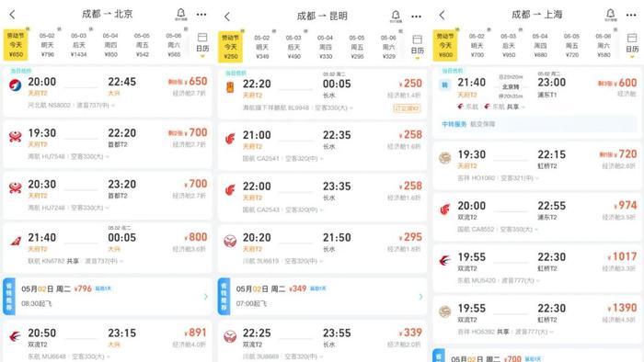This screenshot has height=362, width=644.
Task: Expand flight details for 国航 CA2541
Action: [x=283, y=158]
